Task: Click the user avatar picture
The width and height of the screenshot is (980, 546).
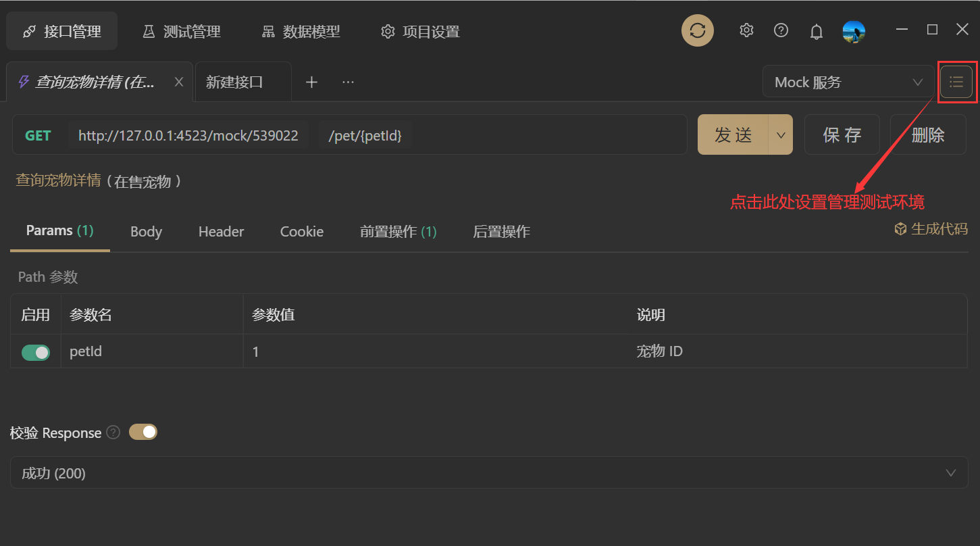Action: point(854,32)
